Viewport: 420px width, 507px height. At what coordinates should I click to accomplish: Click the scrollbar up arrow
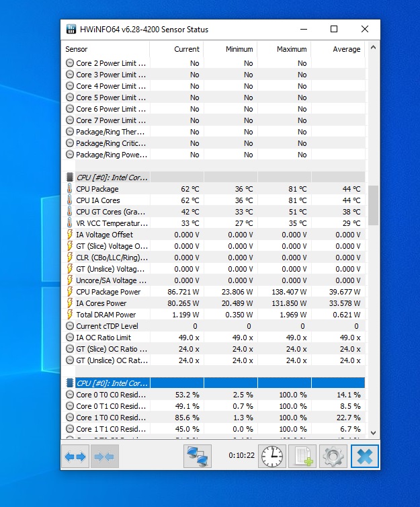click(x=373, y=48)
